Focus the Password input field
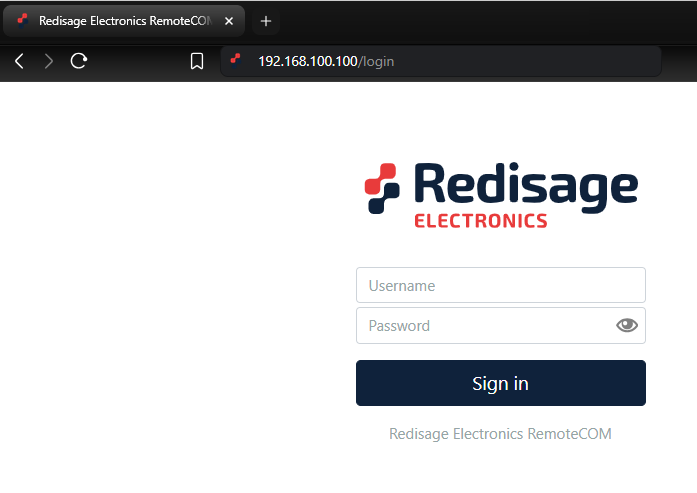The image size is (697, 493). click(485, 325)
